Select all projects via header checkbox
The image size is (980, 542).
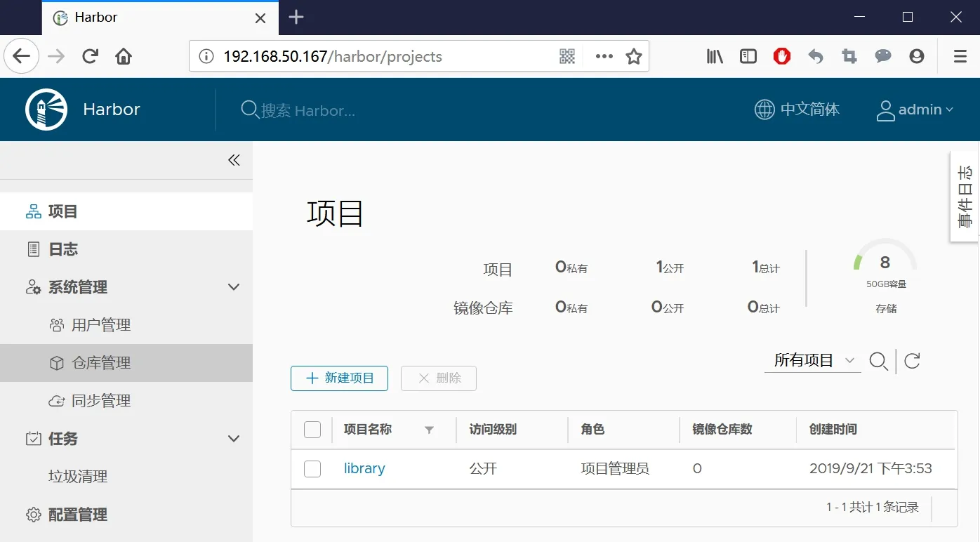312,429
